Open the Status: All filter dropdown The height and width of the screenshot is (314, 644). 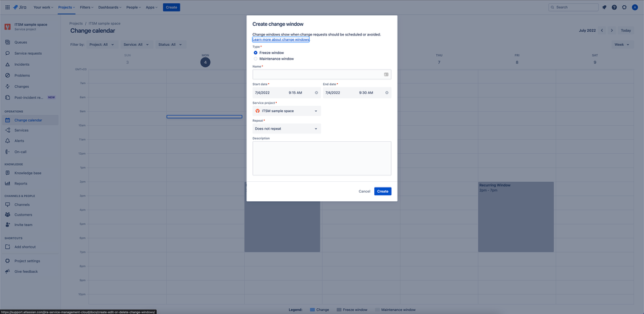click(x=170, y=44)
